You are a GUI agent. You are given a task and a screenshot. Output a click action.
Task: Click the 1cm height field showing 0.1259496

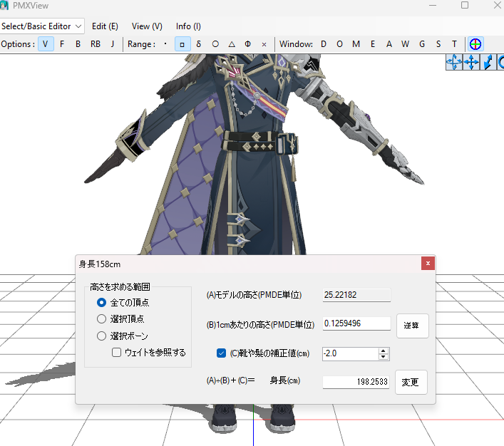356,323
